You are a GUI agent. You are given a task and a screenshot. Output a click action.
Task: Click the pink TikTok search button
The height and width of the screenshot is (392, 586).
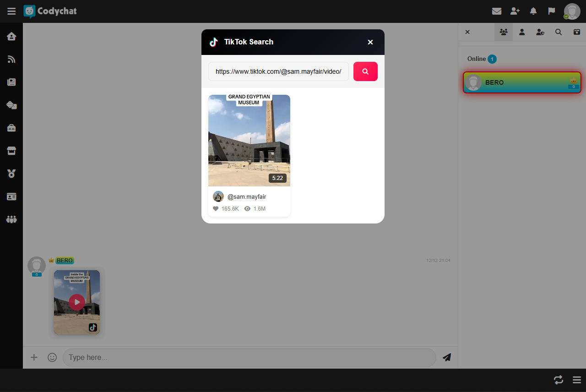[365, 71]
